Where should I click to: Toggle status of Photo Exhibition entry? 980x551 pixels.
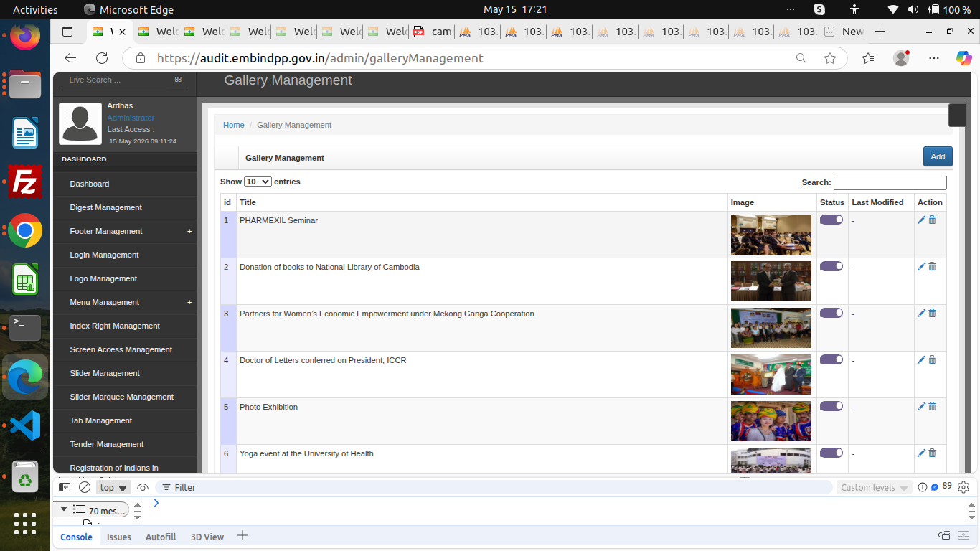[831, 406]
